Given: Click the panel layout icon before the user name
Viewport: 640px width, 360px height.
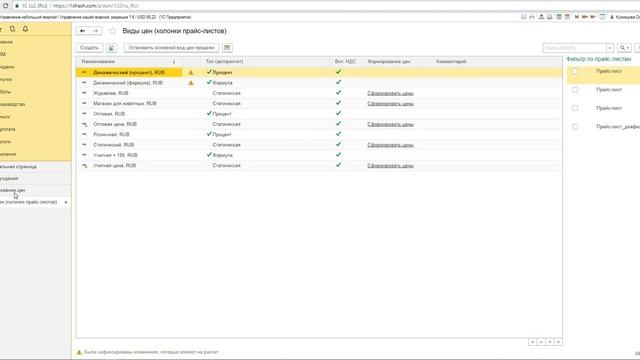Looking at the screenshot, I should coord(602,17).
